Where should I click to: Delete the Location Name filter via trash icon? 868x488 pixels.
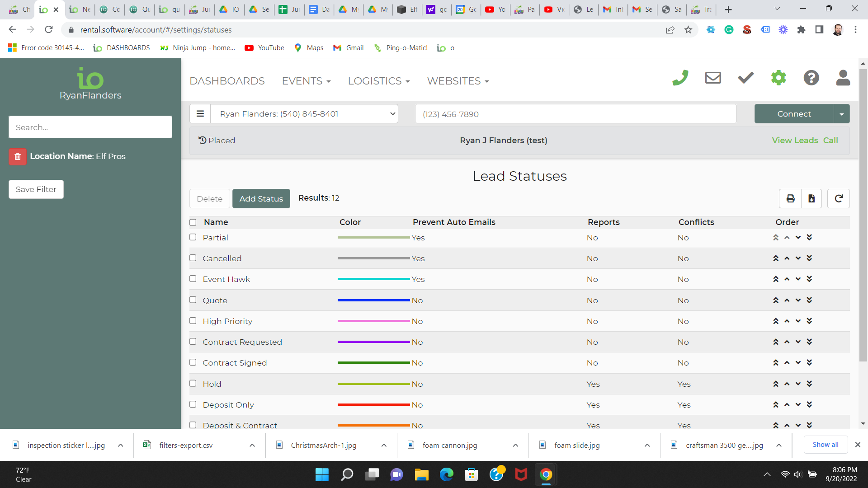[x=18, y=156]
